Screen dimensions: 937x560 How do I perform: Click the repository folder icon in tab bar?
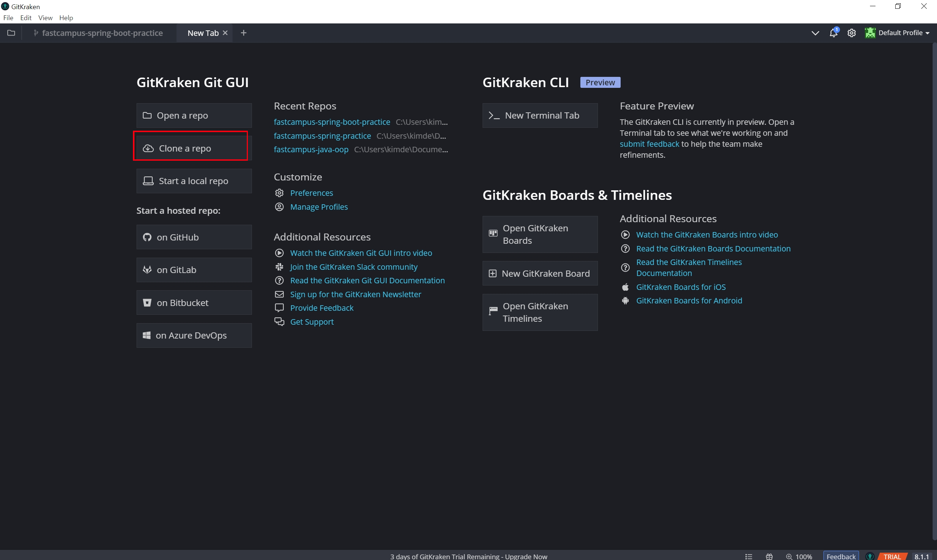(x=11, y=33)
